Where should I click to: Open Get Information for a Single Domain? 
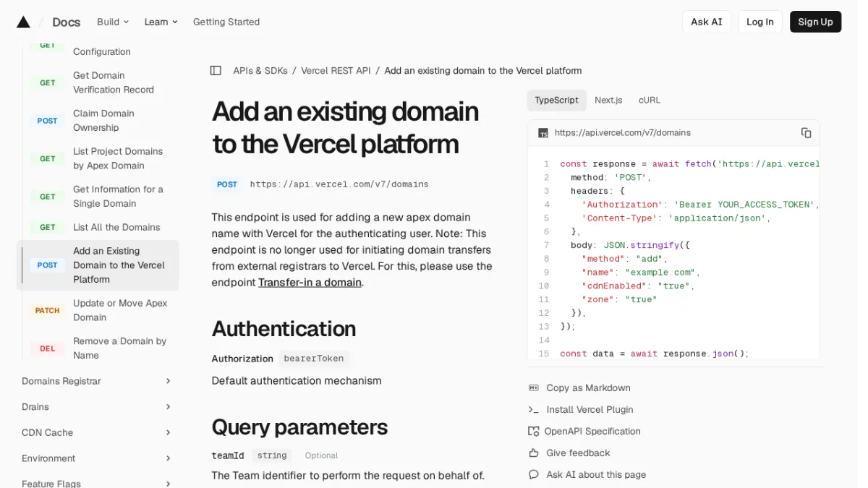click(118, 197)
